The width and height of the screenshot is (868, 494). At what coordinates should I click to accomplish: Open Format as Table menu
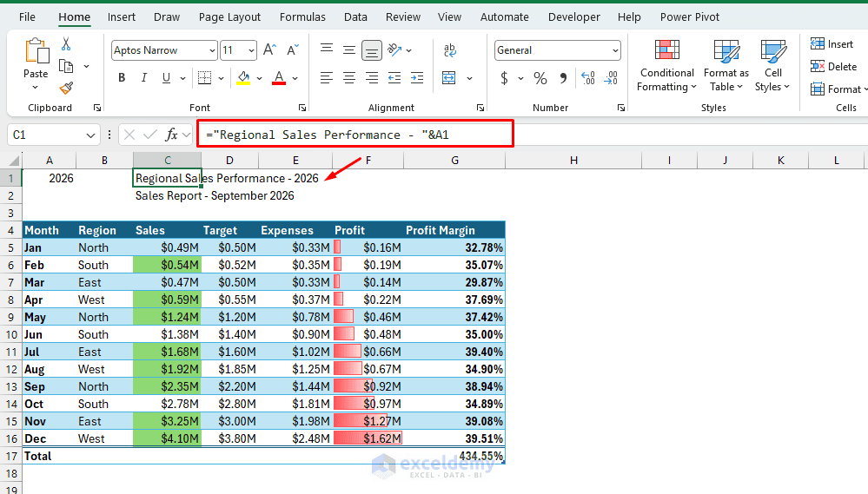pyautogui.click(x=726, y=65)
